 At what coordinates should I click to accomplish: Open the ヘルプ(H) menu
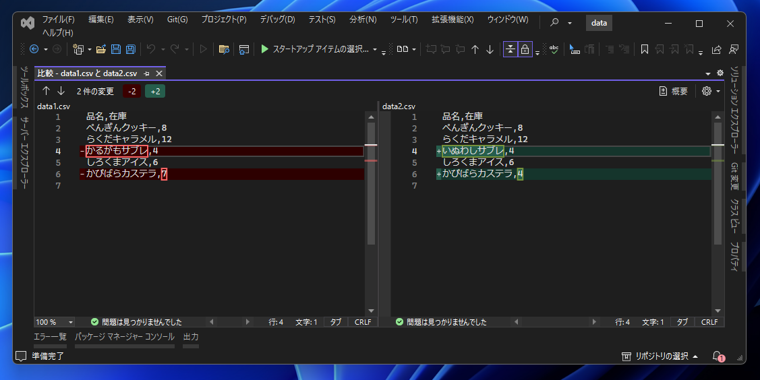point(58,32)
